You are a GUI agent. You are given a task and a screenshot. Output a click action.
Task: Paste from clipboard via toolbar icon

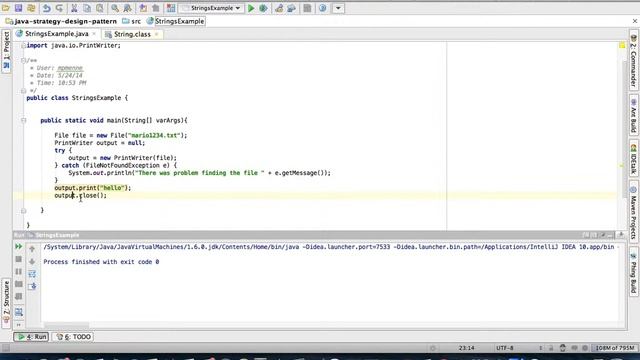pos(100,8)
